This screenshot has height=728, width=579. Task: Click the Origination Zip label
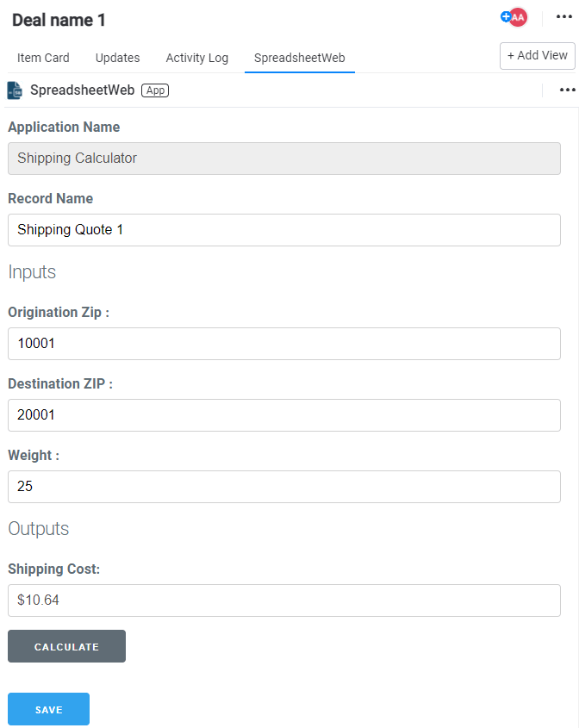(x=59, y=312)
